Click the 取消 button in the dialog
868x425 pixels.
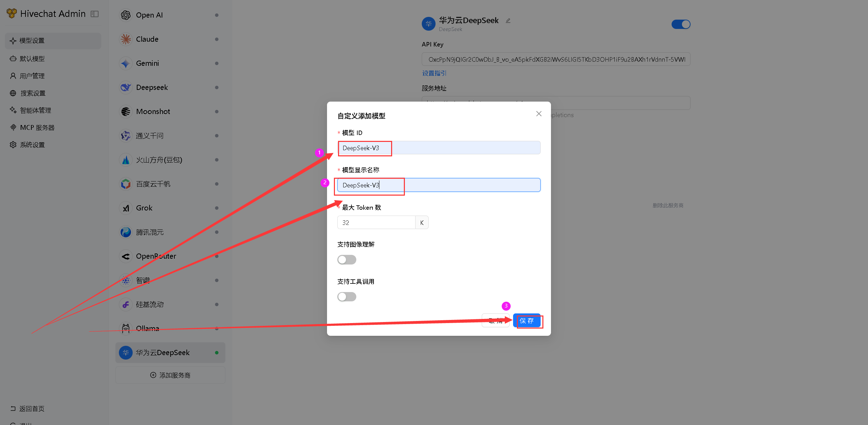[x=496, y=321]
